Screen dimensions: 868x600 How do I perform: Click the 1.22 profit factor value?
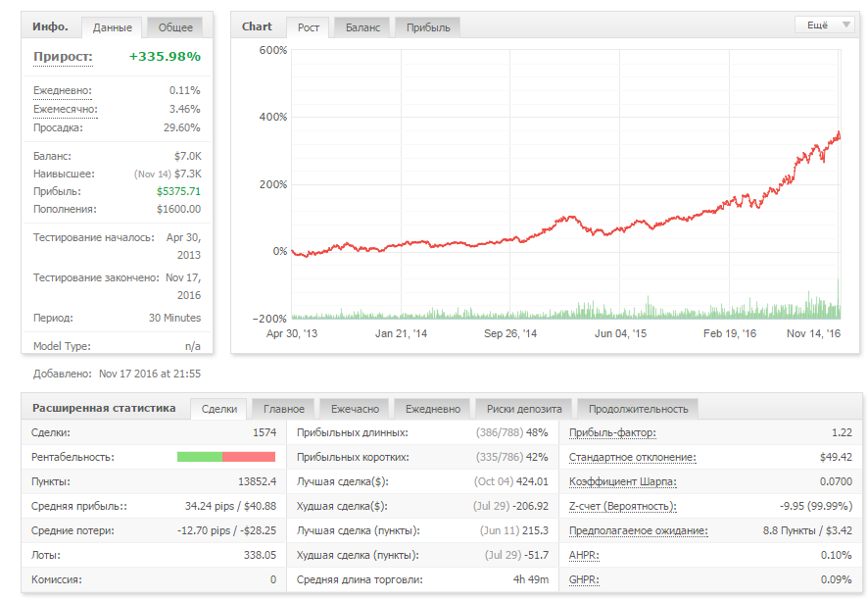(x=842, y=432)
